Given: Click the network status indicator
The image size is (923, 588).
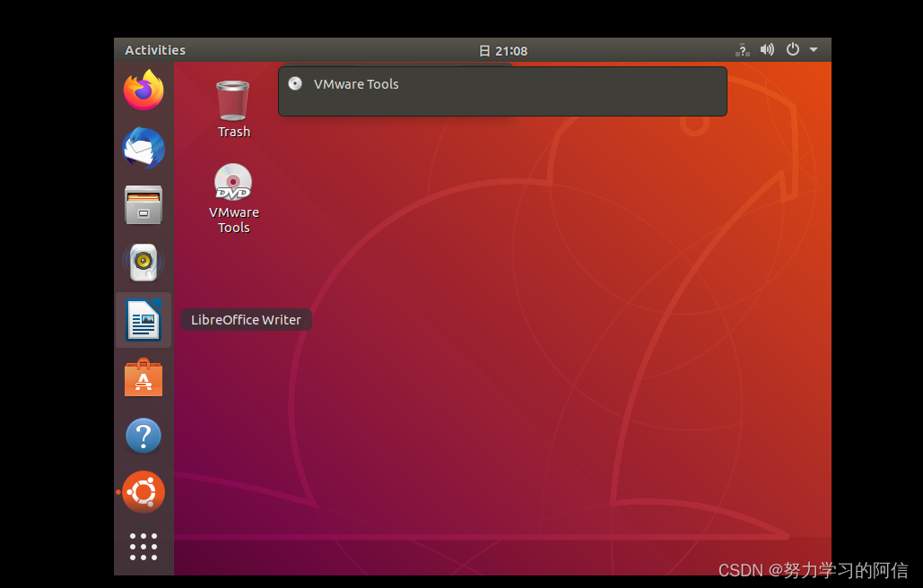Looking at the screenshot, I should 742,50.
